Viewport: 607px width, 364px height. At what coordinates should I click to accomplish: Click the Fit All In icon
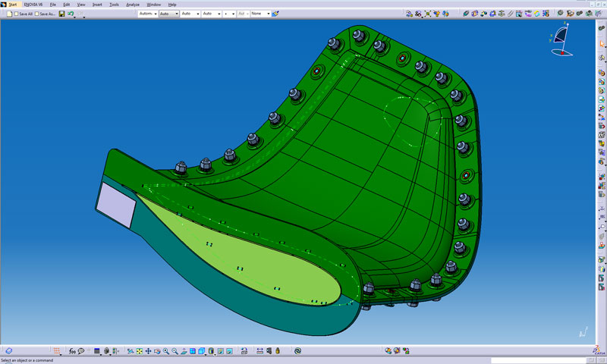[x=139, y=351]
